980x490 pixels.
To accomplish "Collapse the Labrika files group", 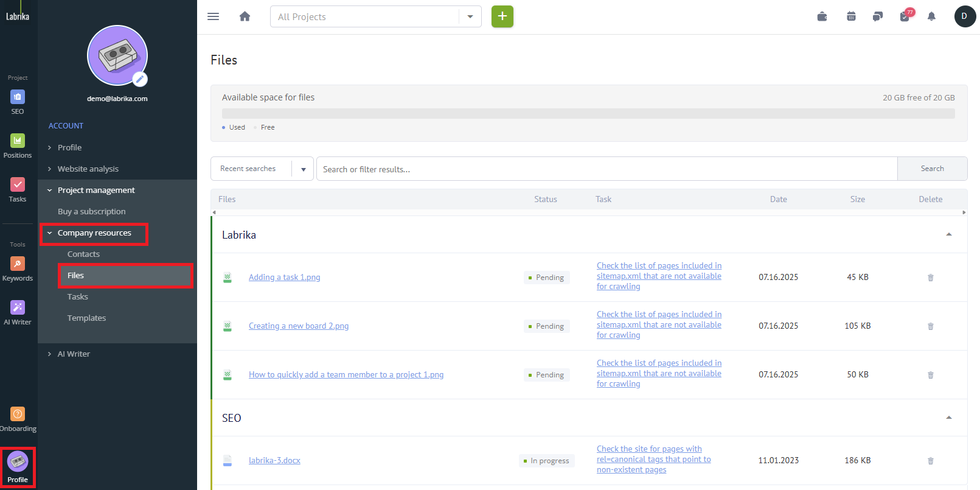I will (948, 234).
